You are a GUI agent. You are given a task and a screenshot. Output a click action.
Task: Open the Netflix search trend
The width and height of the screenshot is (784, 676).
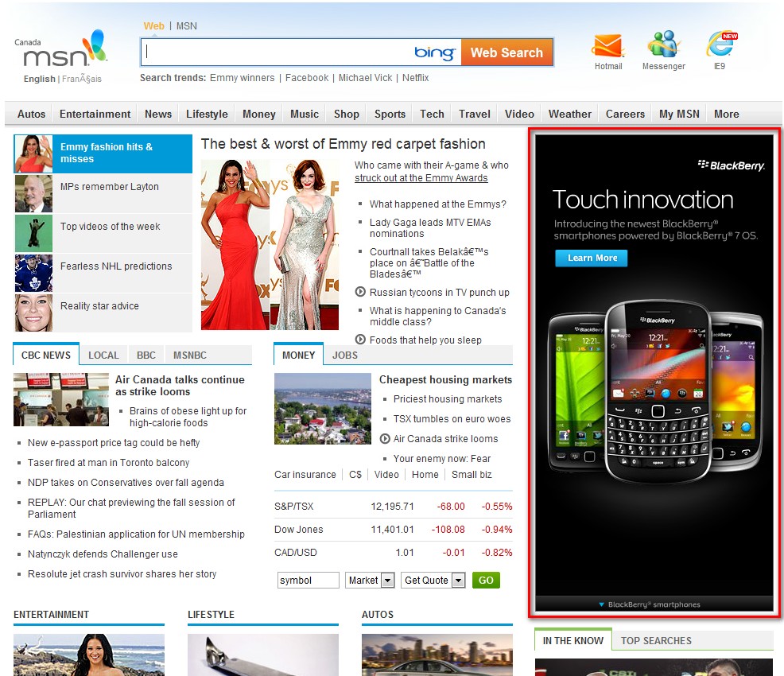pos(416,77)
